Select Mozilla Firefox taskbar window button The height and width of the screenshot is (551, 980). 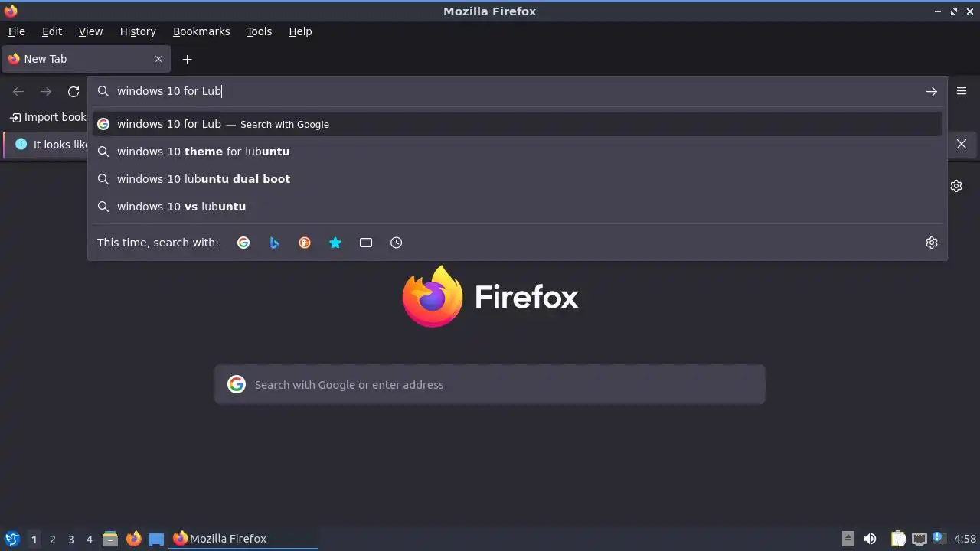point(244,539)
